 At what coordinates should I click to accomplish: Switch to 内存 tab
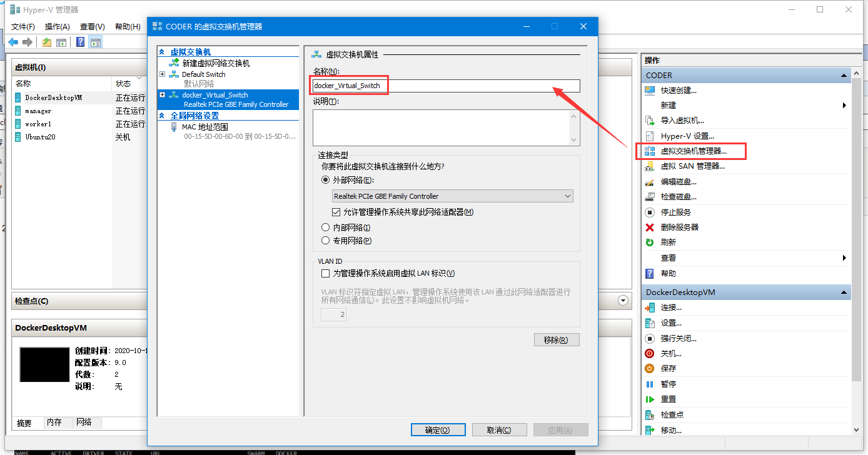click(54, 422)
